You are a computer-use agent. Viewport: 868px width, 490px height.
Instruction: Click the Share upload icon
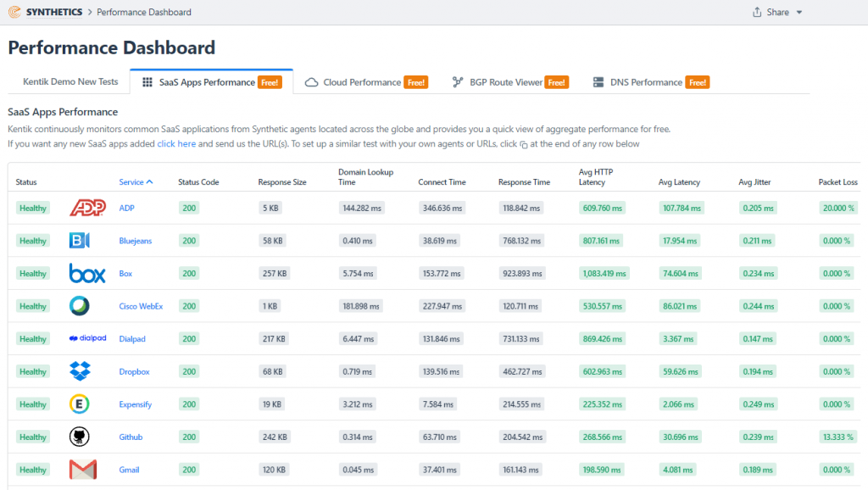pyautogui.click(x=757, y=12)
